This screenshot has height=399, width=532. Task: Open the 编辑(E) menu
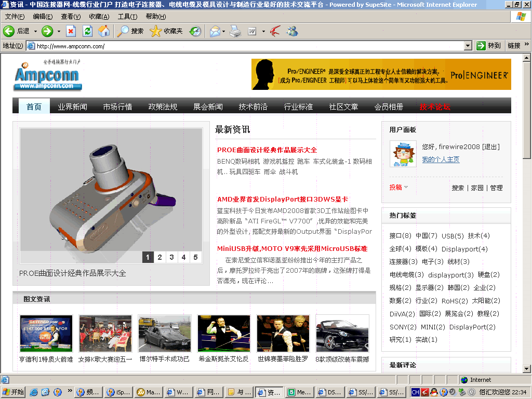pos(43,17)
